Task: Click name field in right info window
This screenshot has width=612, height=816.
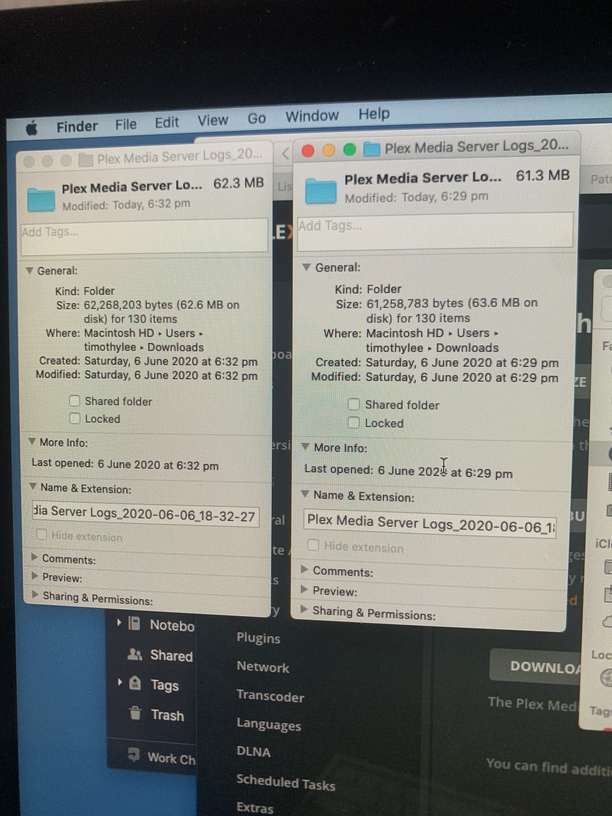Action: tap(429, 524)
